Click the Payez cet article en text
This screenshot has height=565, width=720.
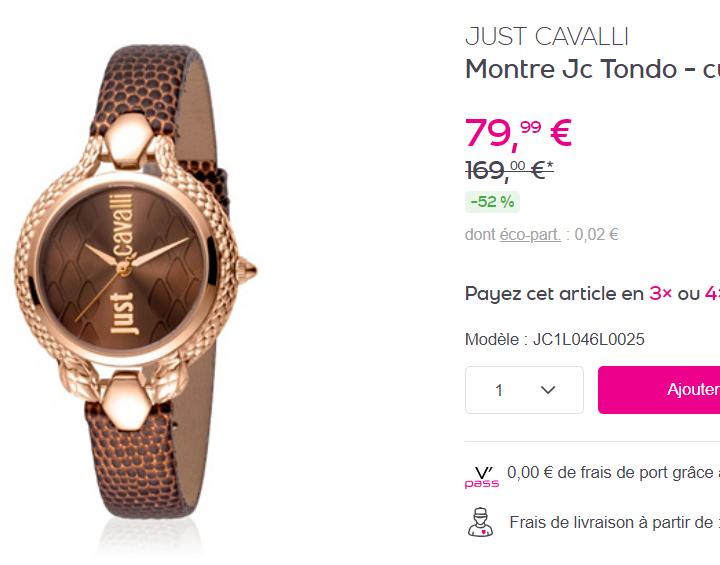click(554, 293)
